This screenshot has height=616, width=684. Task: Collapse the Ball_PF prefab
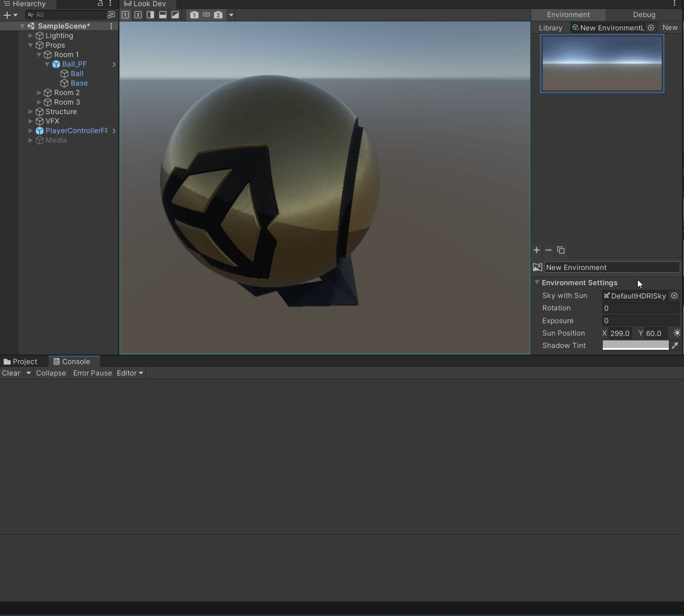47,64
